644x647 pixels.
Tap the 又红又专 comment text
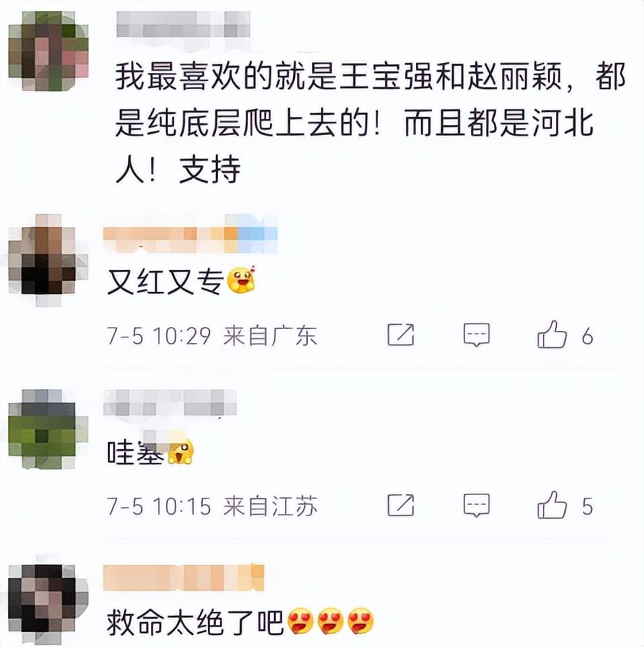point(165,282)
